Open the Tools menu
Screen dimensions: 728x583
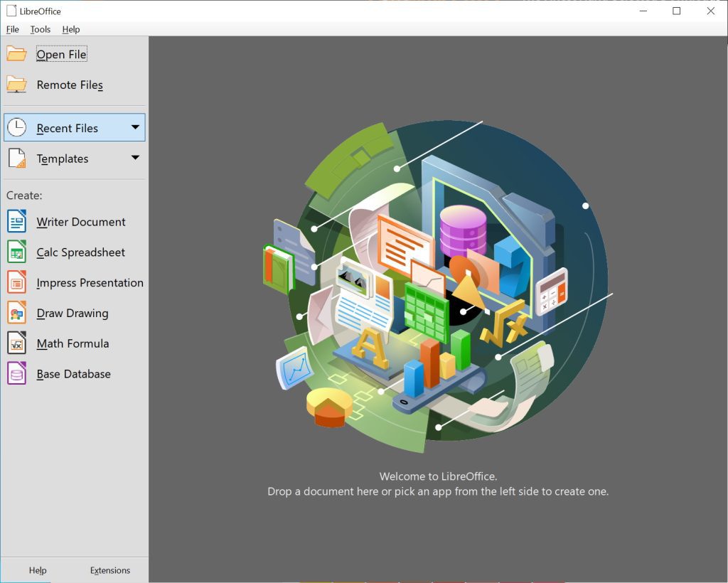pos(40,29)
